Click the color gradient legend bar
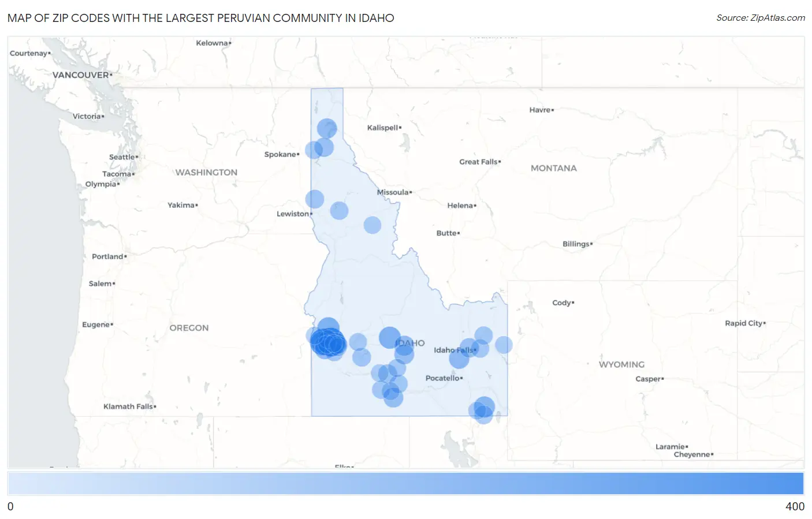 405,484
